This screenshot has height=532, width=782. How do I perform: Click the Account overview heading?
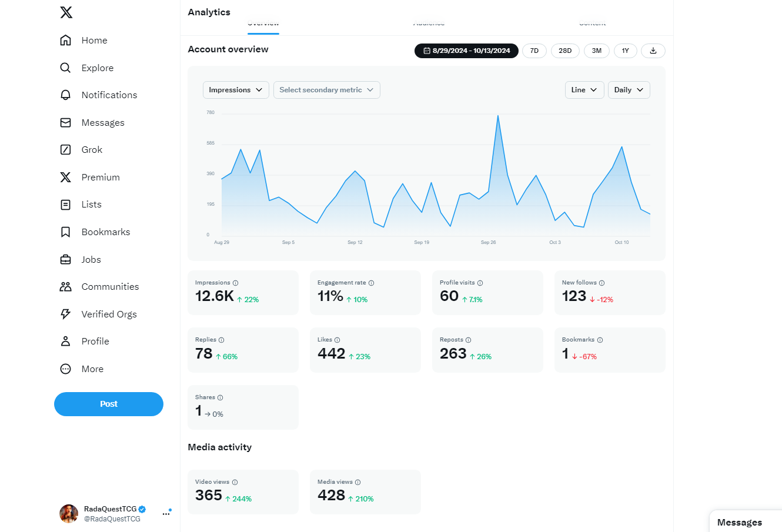coord(228,49)
